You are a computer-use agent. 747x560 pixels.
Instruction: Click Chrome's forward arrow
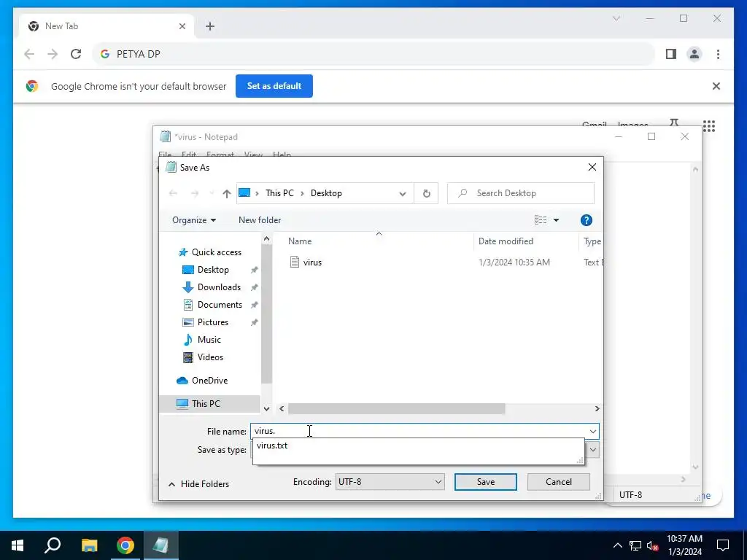point(53,54)
